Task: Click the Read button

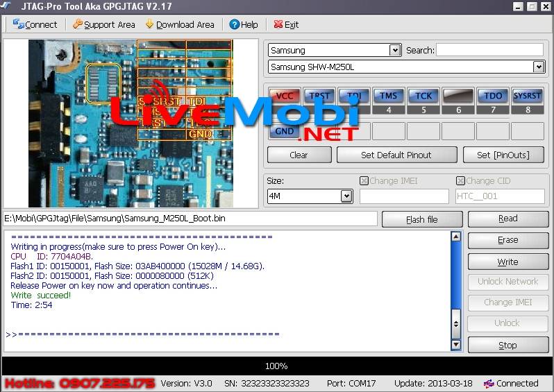Action: coord(508,219)
